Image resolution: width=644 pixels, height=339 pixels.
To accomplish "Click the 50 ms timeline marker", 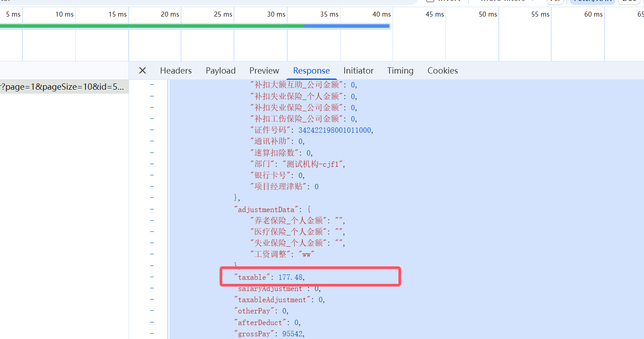I will pyautogui.click(x=488, y=14).
